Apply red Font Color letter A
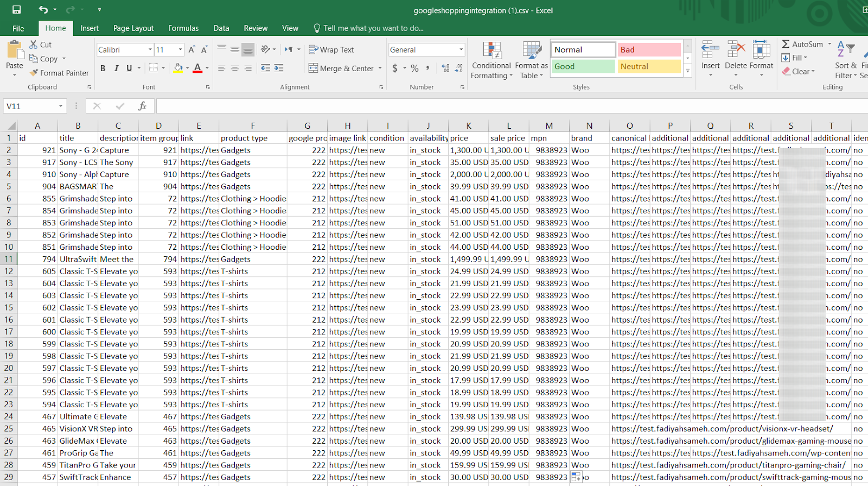Viewport: 868px width, 486px height. (x=197, y=68)
